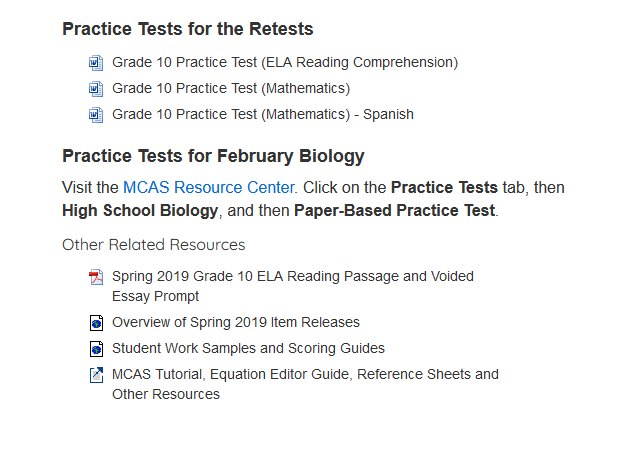
Task: Click the Practice Tests for February Biology heading
Action: [213, 156]
